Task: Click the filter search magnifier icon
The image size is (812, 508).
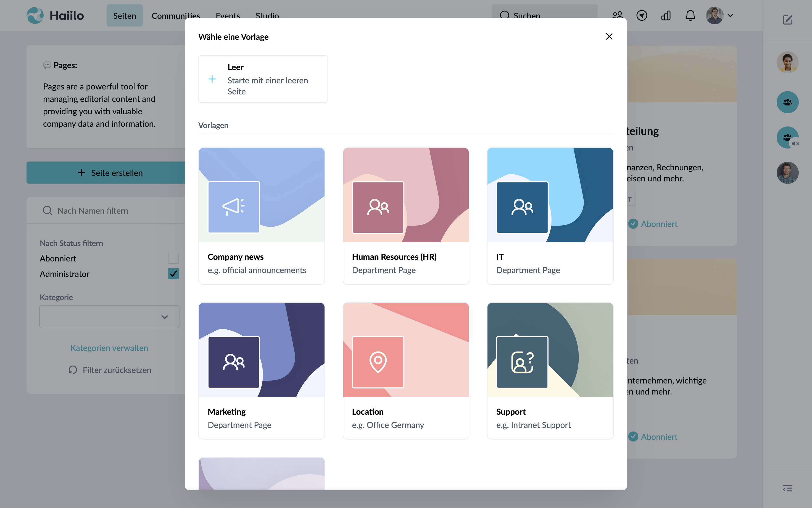Action: coord(48,210)
